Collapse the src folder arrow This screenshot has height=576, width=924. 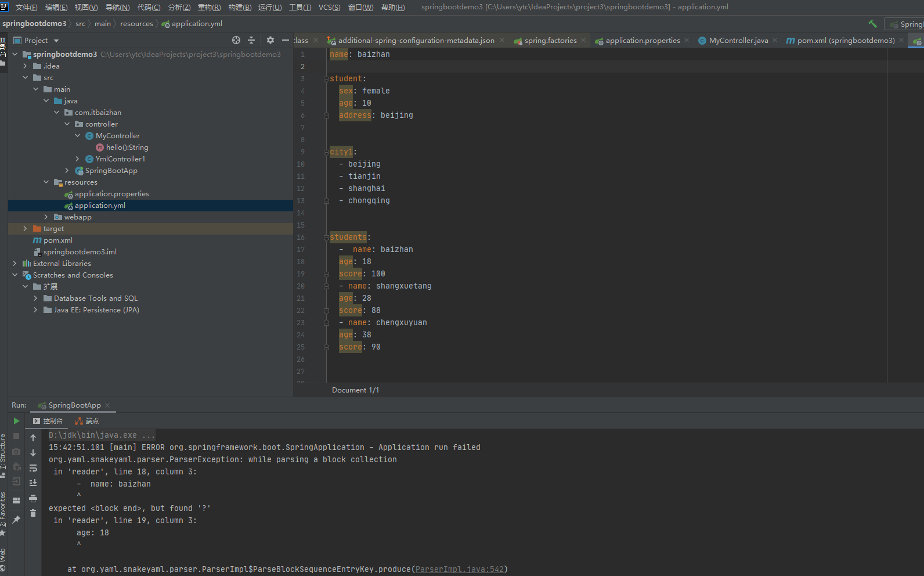click(x=25, y=78)
